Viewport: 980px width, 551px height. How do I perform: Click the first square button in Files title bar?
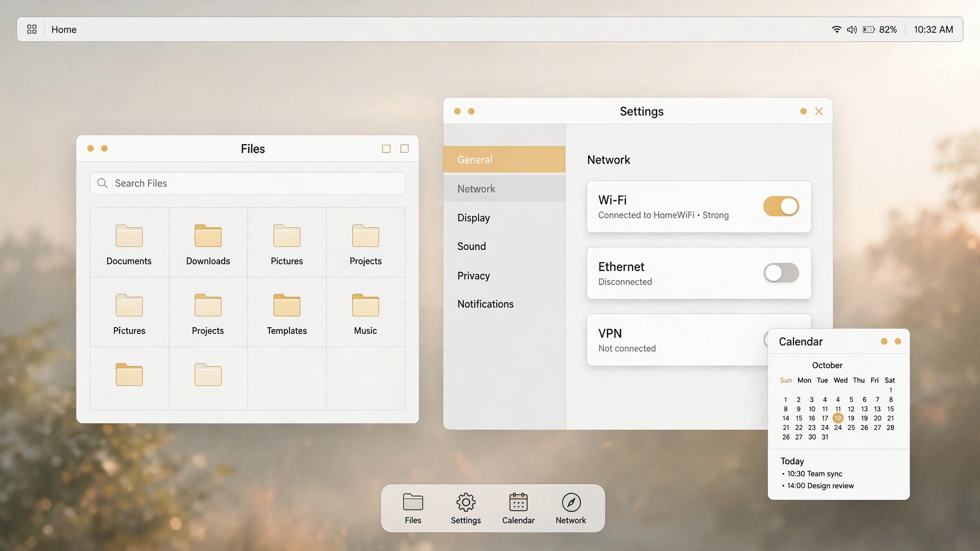(386, 149)
